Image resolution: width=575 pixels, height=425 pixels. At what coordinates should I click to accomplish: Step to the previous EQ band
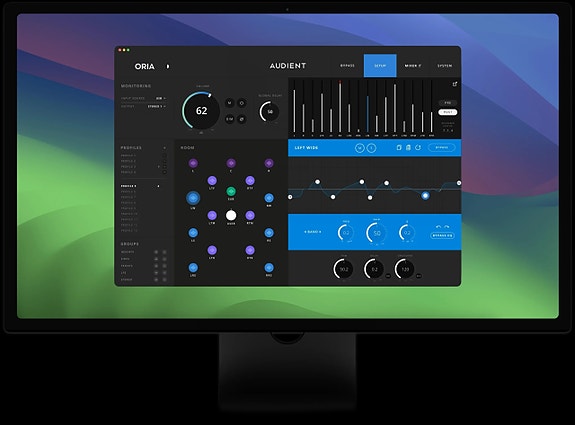tap(305, 232)
